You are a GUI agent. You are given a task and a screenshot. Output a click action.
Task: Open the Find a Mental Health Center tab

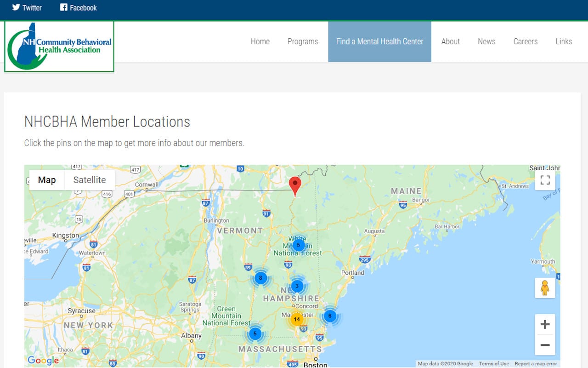click(379, 41)
